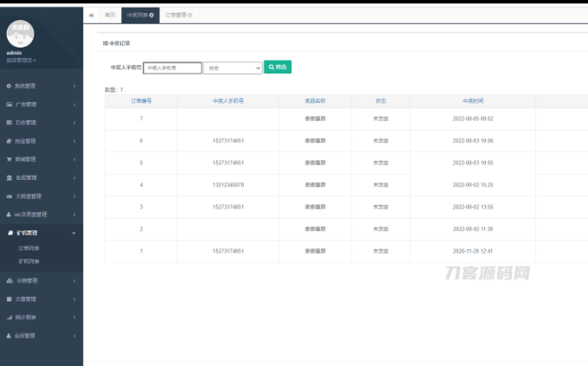The image size is (588, 366).
Task: Click the user icon beside 会员管理
Action: pos(9,336)
